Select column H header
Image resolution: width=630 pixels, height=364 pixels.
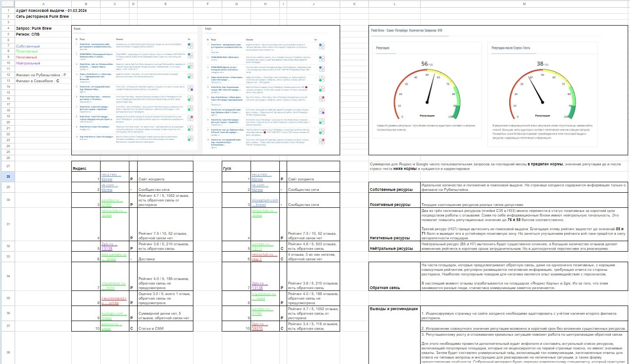pos(265,4)
